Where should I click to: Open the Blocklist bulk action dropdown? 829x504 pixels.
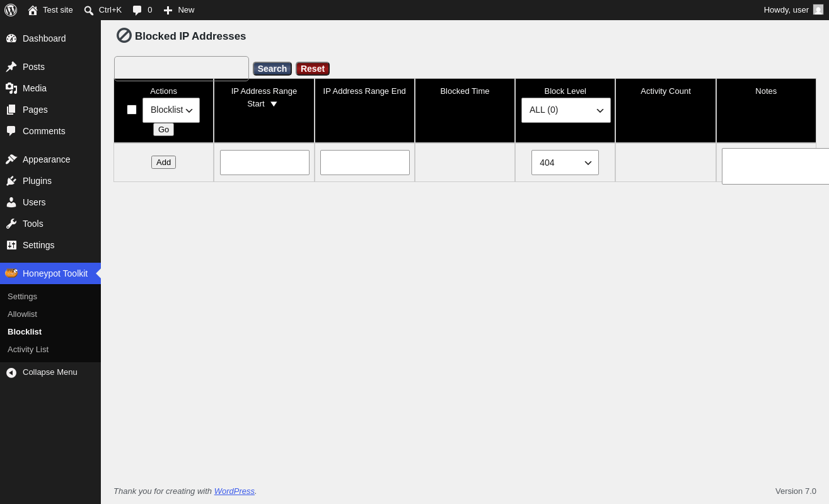point(171,110)
